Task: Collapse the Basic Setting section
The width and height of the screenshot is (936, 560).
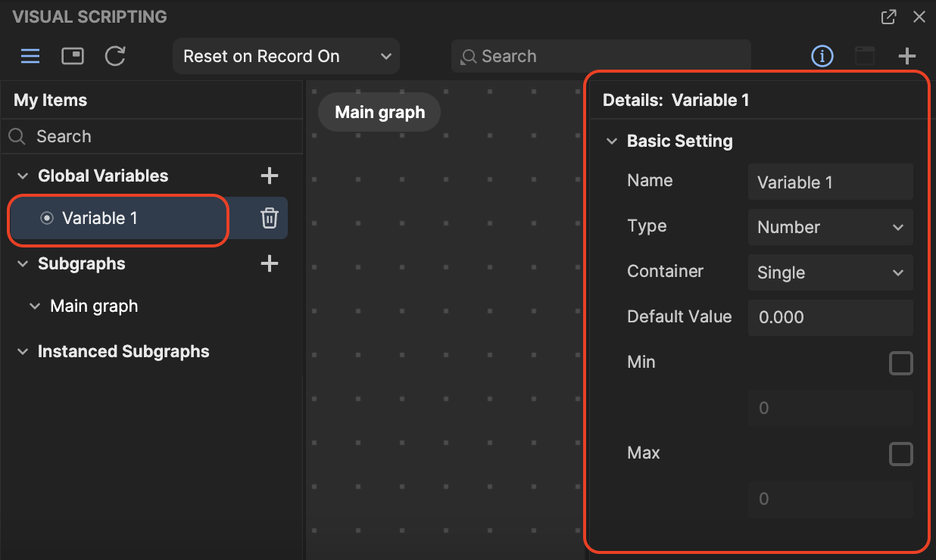Action: 612,142
